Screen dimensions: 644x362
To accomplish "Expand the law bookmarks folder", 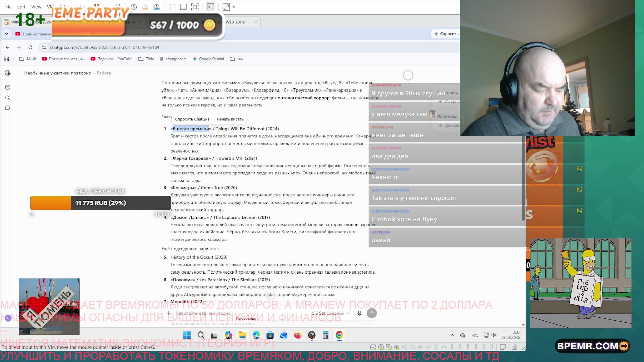I will (236, 59).
